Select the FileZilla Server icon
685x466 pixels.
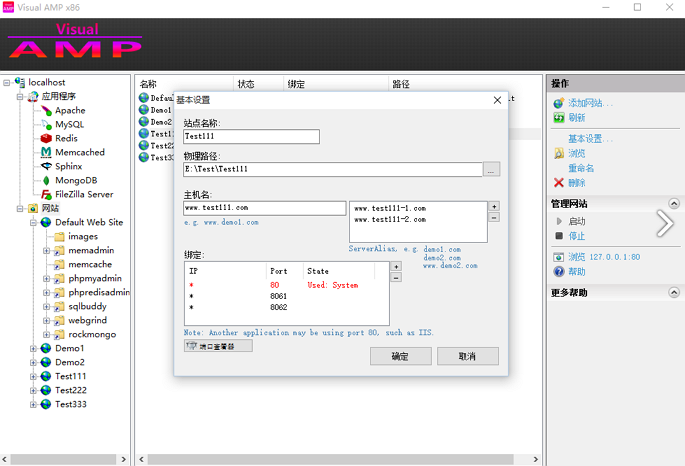46,194
